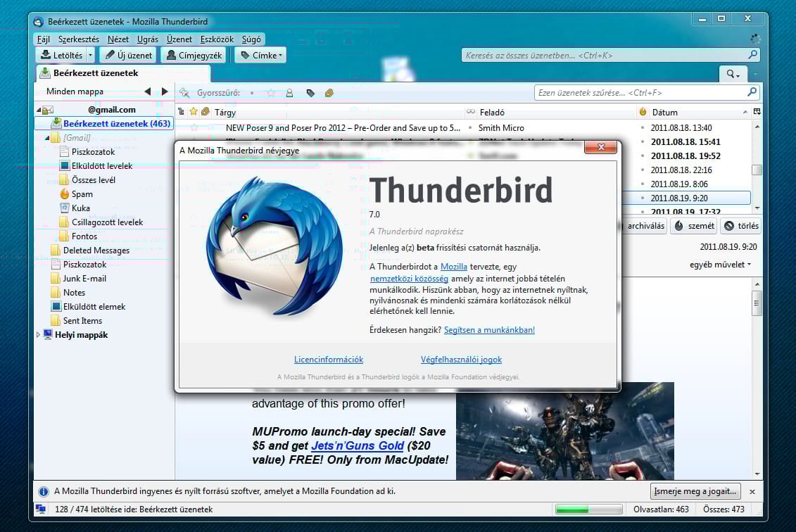The image size is (796, 532).
Task: Click the message list scrollbar thumb
Action: [757, 170]
